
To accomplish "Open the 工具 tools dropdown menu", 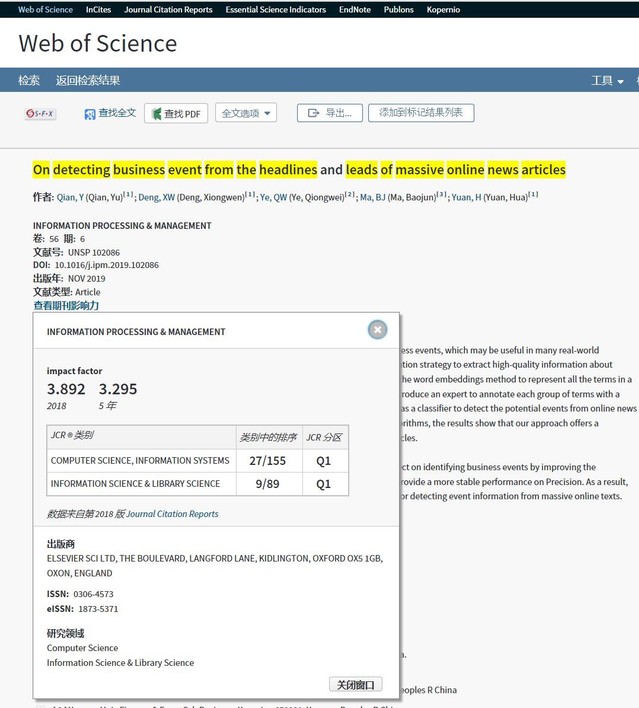I will coord(607,81).
